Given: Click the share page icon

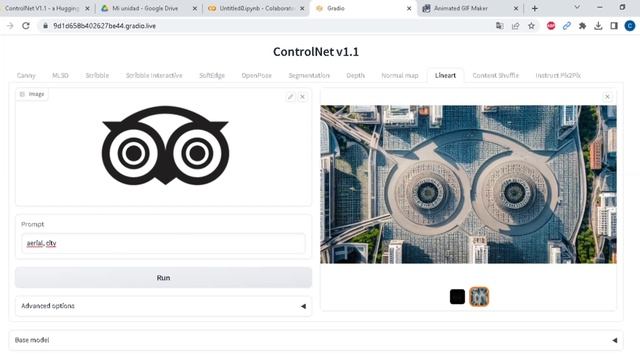Looking at the screenshot, I should coord(516,26).
